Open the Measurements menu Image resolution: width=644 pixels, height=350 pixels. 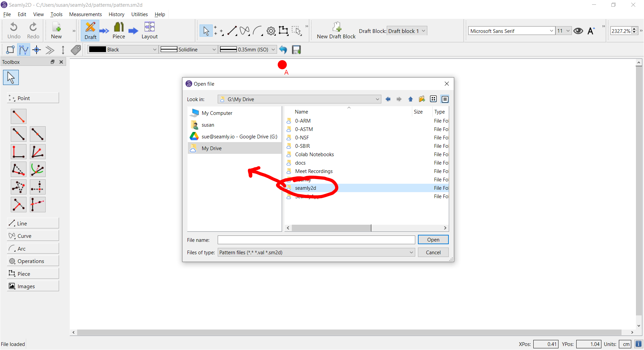click(x=85, y=14)
